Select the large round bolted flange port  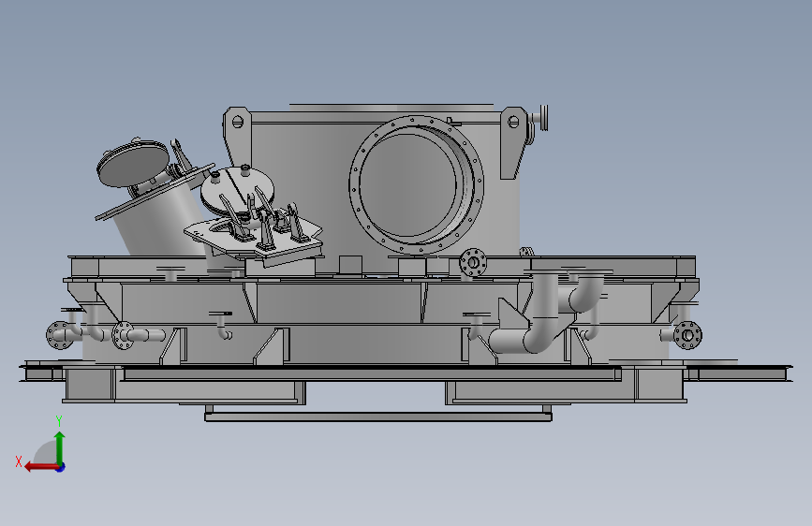click(417, 185)
